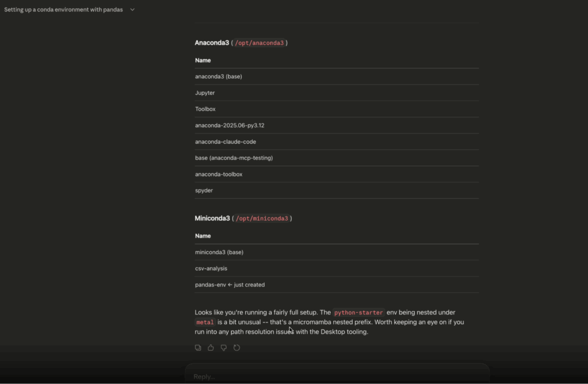Give the response a thumbs up
This screenshot has width=588, height=384.
pyautogui.click(x=211, y=348)
